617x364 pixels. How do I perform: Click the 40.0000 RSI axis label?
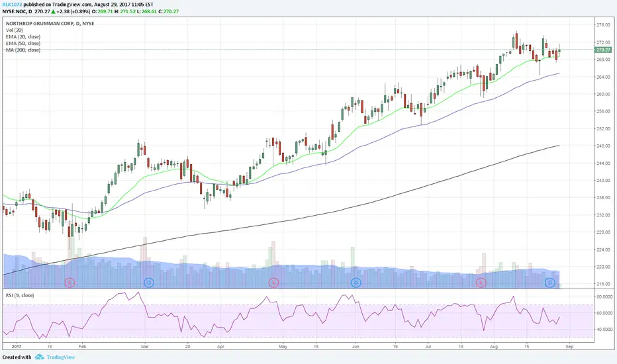tap(604, 330)
